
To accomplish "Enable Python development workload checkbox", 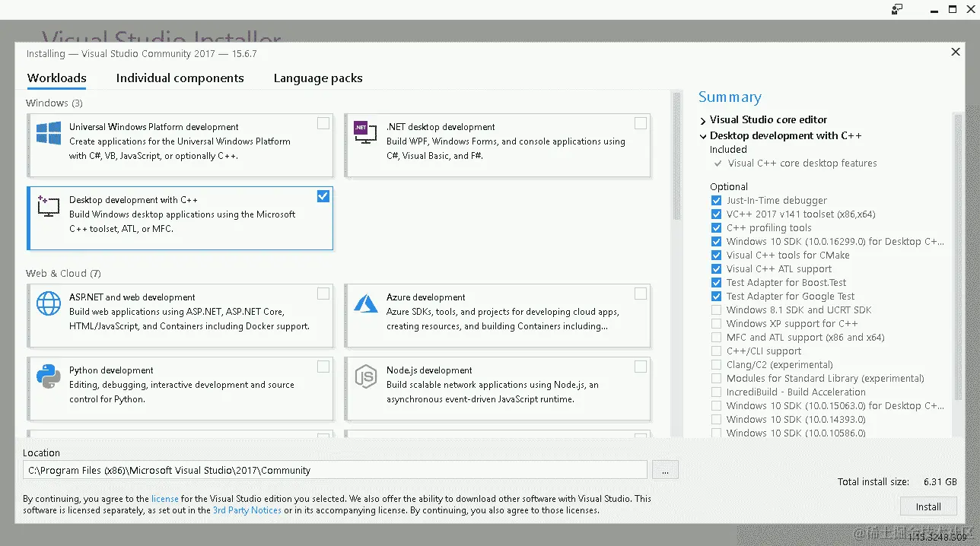I will [x=323, y=367].
